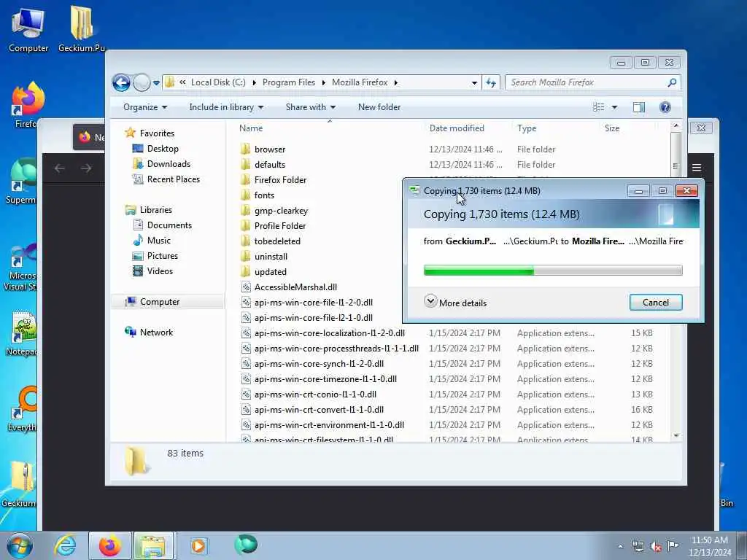Sort by Date modified column header
The width and height of the screenshot is (747, 560).
pyautogui.click(x=457, y=128)
